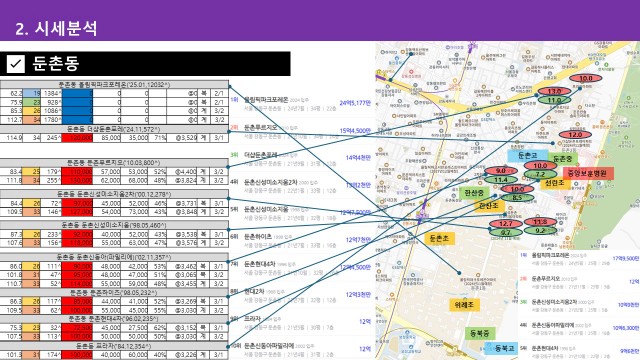Click the green 11.0 price bubble

[x=554, y=100]
